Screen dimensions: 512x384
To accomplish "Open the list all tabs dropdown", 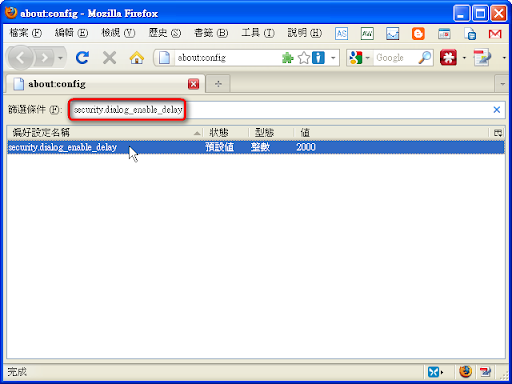I will tap(502, 84).
